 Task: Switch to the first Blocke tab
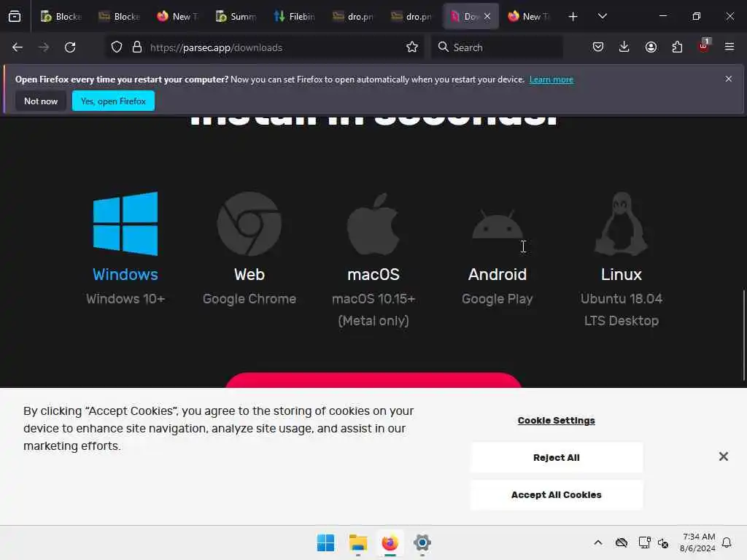[x=61, y=17]
